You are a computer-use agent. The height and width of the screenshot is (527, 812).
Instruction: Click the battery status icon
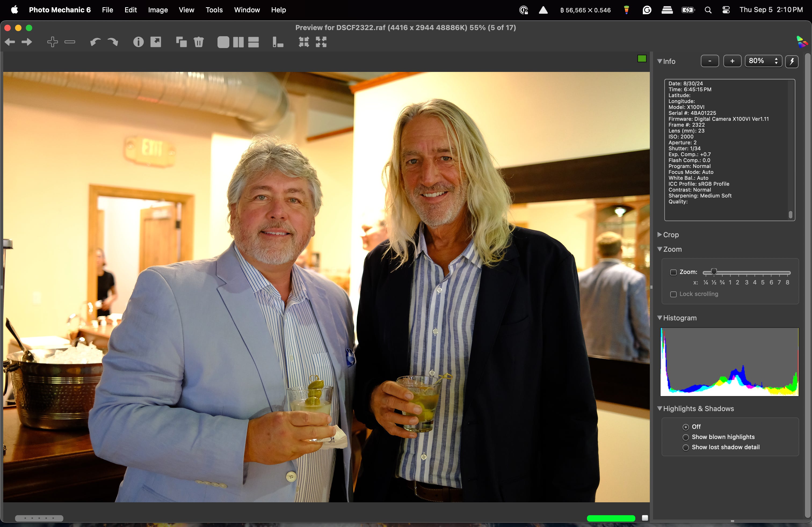[688, 10]
